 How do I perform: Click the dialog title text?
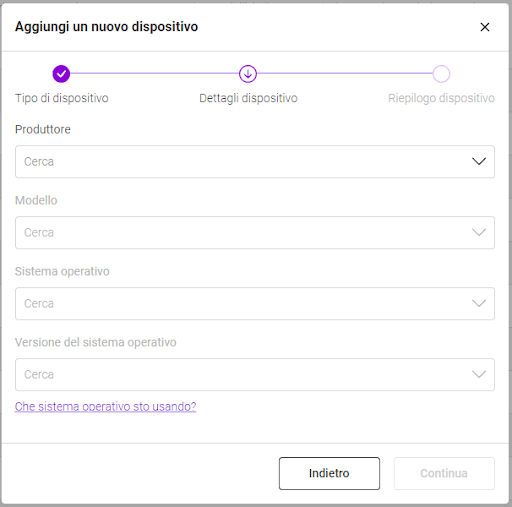(x=106, y=27)
